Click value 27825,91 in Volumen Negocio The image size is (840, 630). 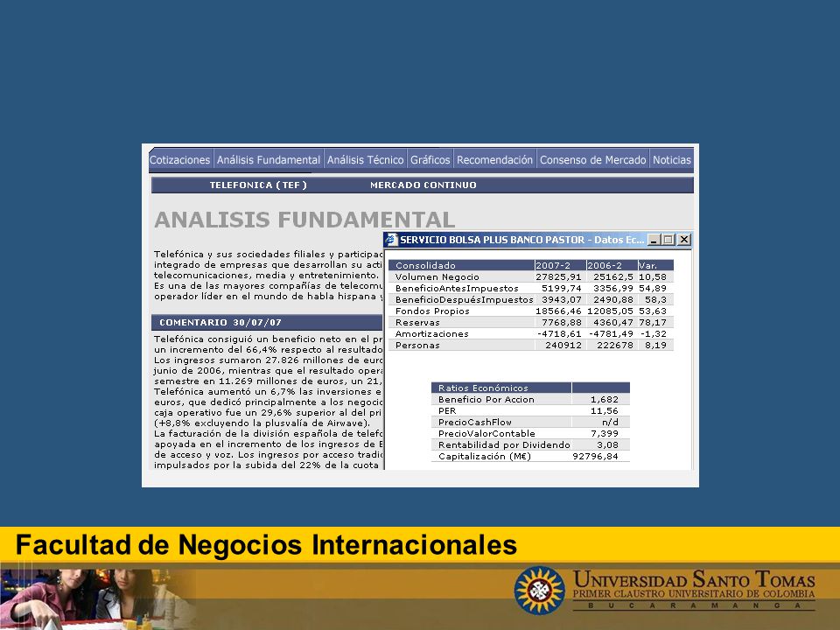(x=558, y=277)
